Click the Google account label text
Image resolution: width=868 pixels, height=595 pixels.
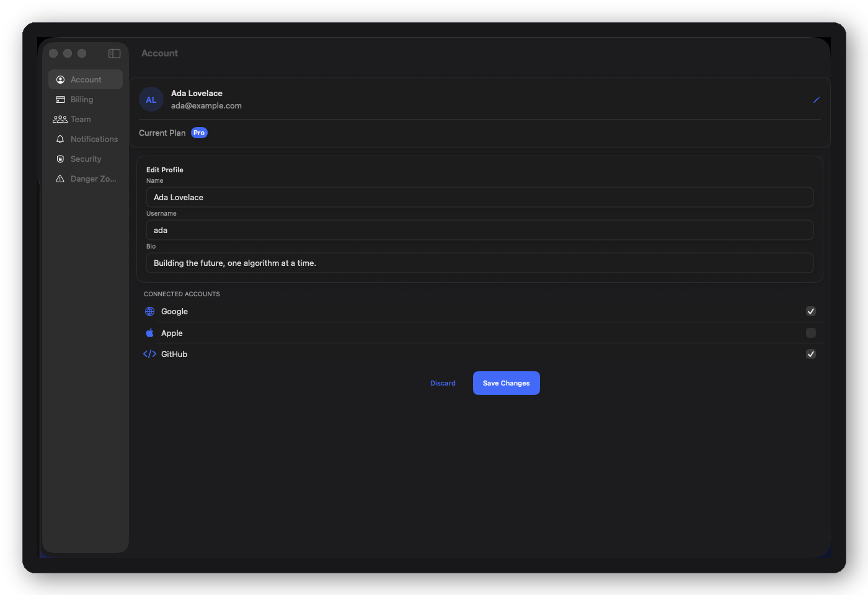(x=174, y=311)
